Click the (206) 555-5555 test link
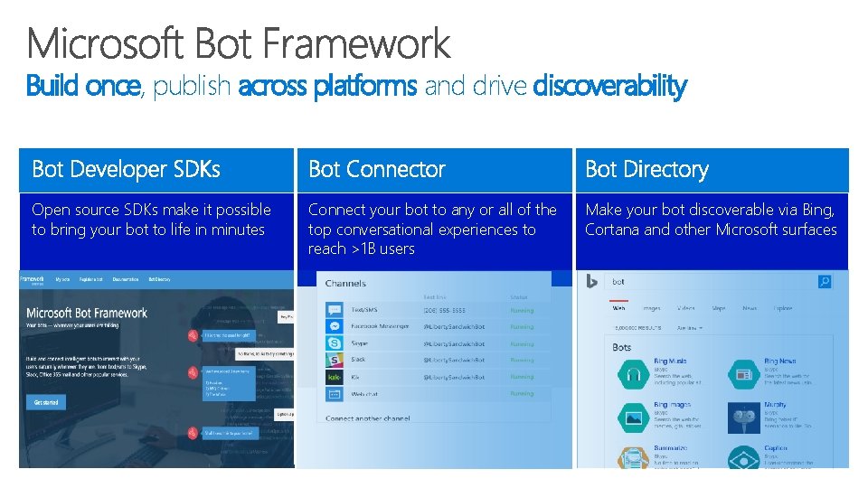The height and width of the screenshot is (488, 868). (x=445, y=310)
